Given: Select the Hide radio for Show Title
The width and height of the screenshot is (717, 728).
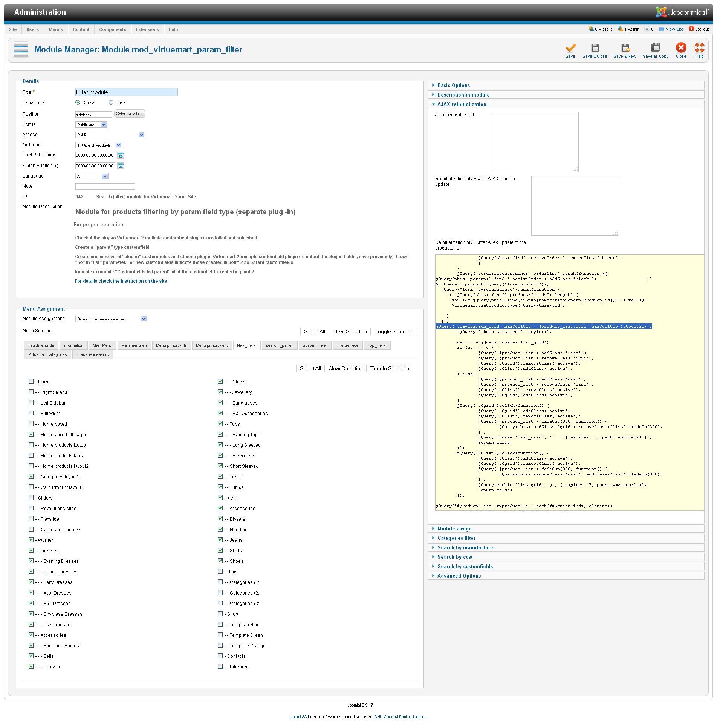Looking at the screenshot, I should 111,103.
